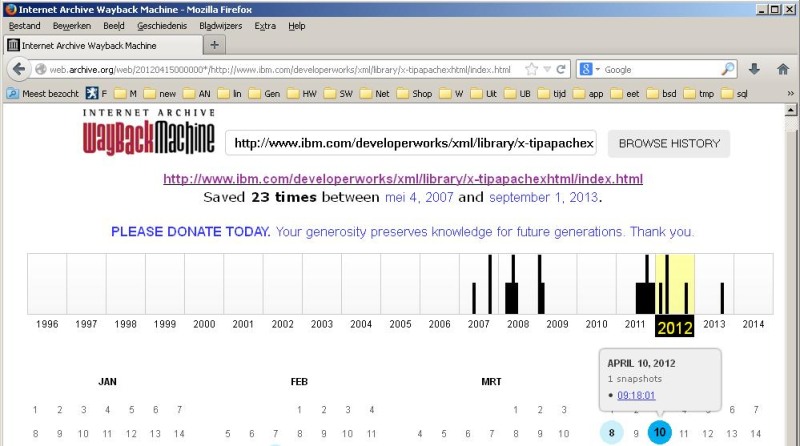Open the Gen bookmarks folder
The width and height of the screenshot is (800, 446).
tap(265, 93)
